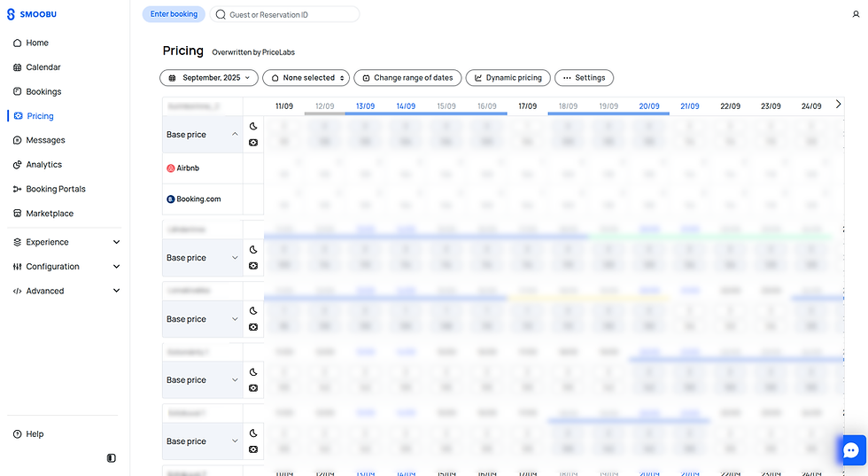Go to Calendar in the sidebar
The width and height of the screenshot is (868, 476).
tap(43, 67)
